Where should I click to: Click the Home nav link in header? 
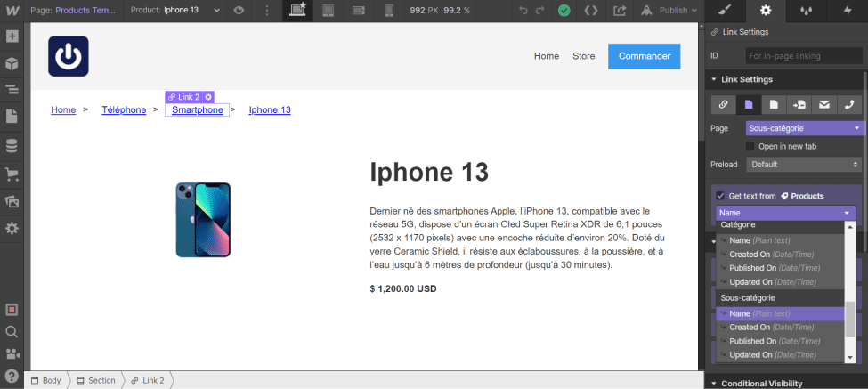point(547,56)
